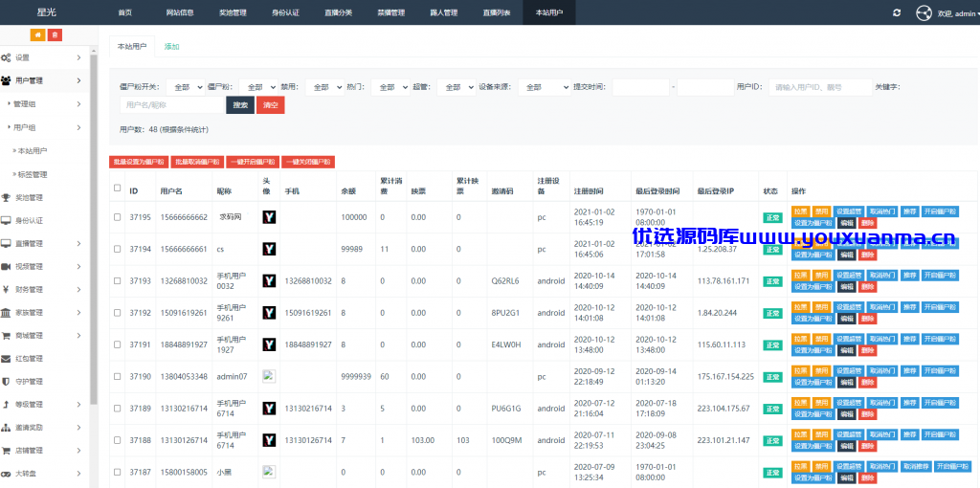Click the shield icon for 守护管理
The image size is (980, 488).
(x=6, y=382)
